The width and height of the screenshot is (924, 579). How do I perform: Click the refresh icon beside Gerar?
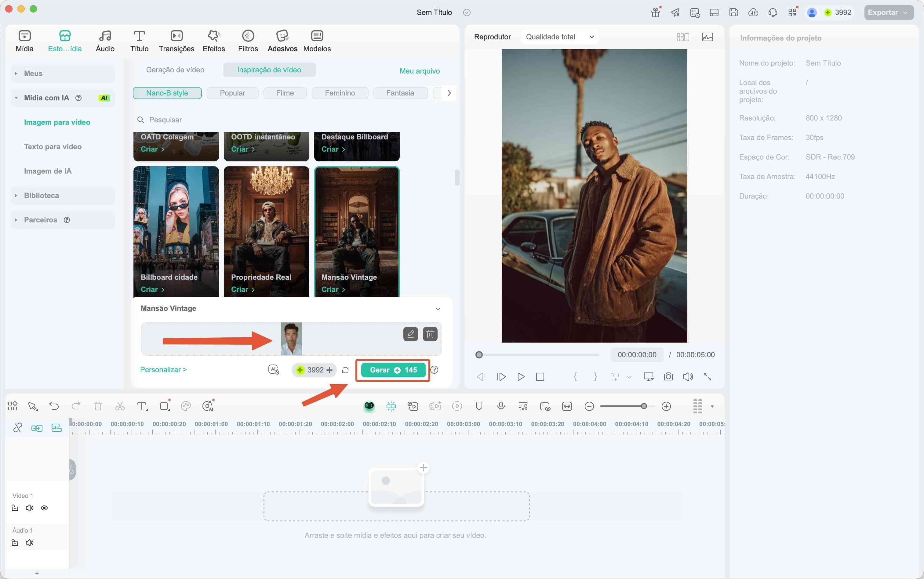[x=345, y=370]
